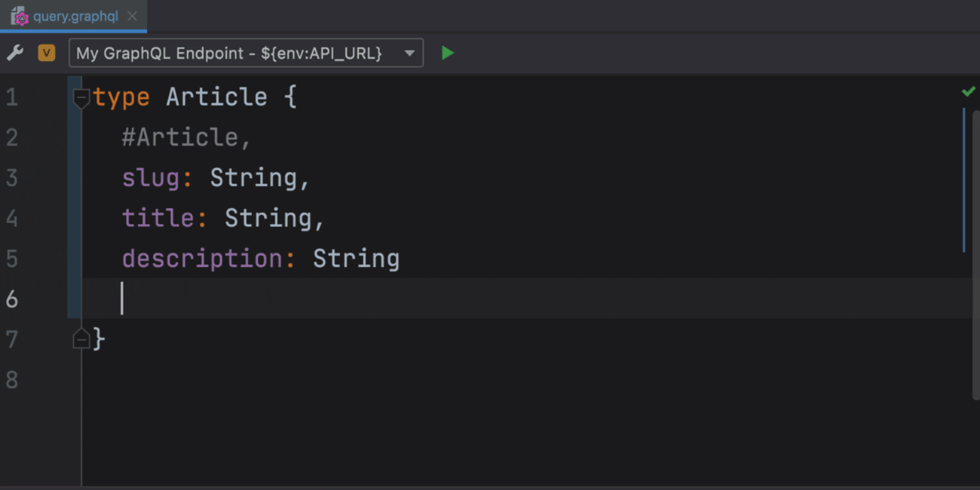This screenshot has height=490, width=980.
Task: Open GraphQL configuration wrench icon
Action: [x=15, y=53]
